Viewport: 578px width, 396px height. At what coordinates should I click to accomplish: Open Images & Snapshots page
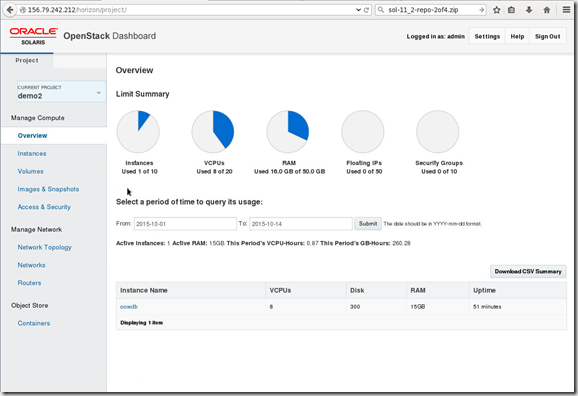pos(48,189)
